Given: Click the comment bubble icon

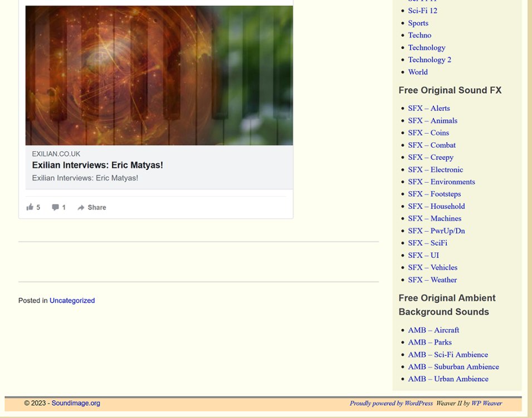Looking at the screenshot, I should [56, 207].
